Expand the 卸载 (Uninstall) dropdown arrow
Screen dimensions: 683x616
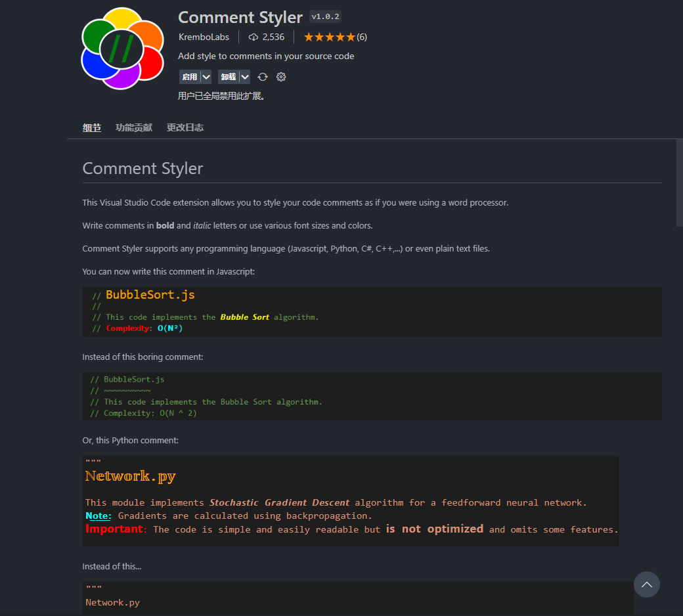pos(245,77)
